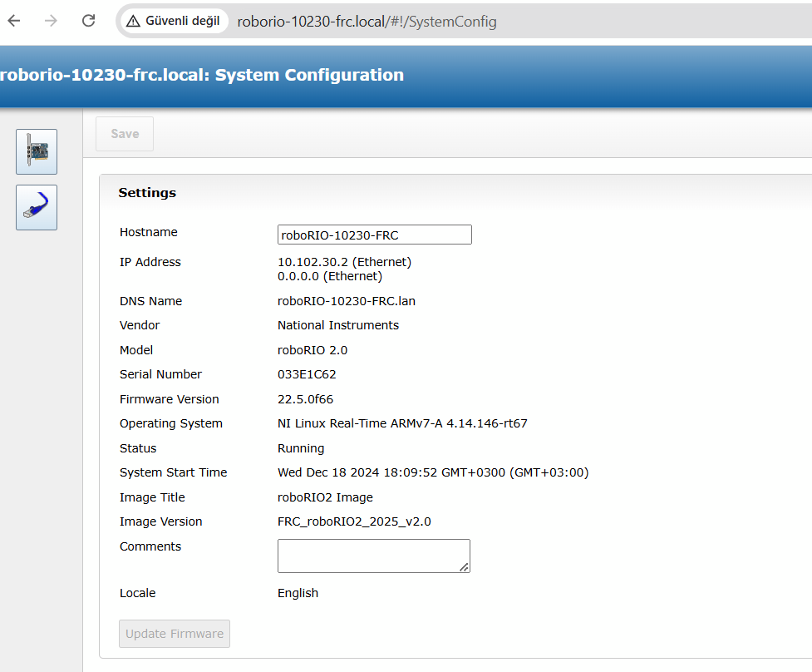The width and height of the screenshot is (812, 672).
Task: Click model value 'roboRIO 2.0'
Action: [312, 350]
